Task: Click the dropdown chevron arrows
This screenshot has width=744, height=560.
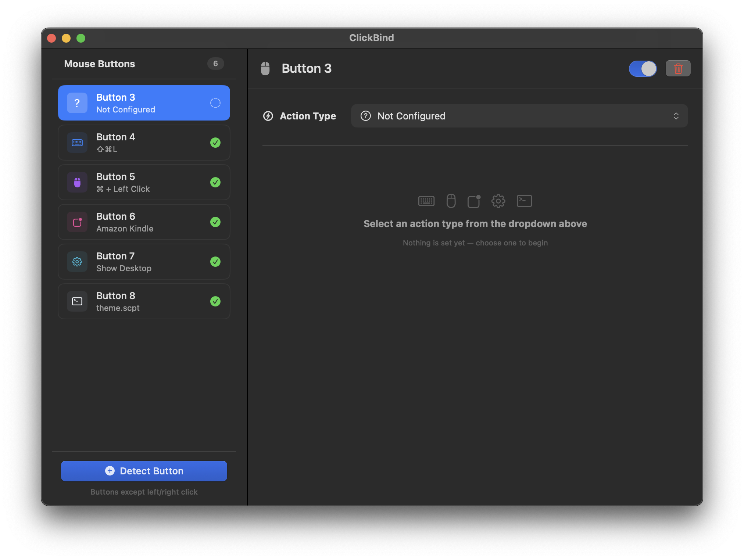Action: pos(676,116)
